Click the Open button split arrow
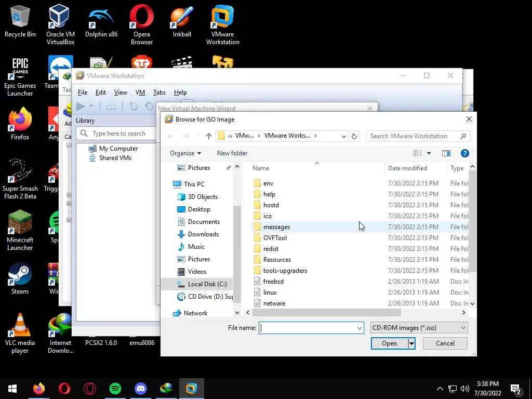 [x=411, y=343]
